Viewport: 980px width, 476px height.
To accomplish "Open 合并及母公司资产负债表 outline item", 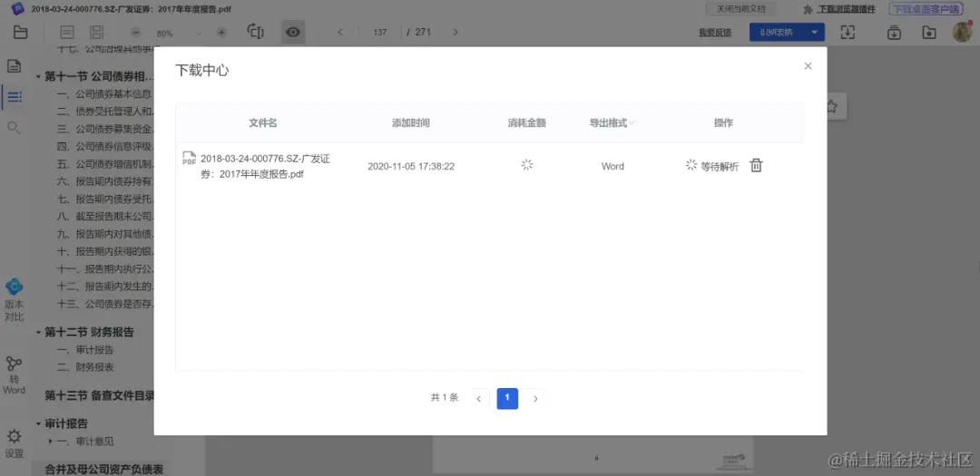I will [x=103, y=469].
